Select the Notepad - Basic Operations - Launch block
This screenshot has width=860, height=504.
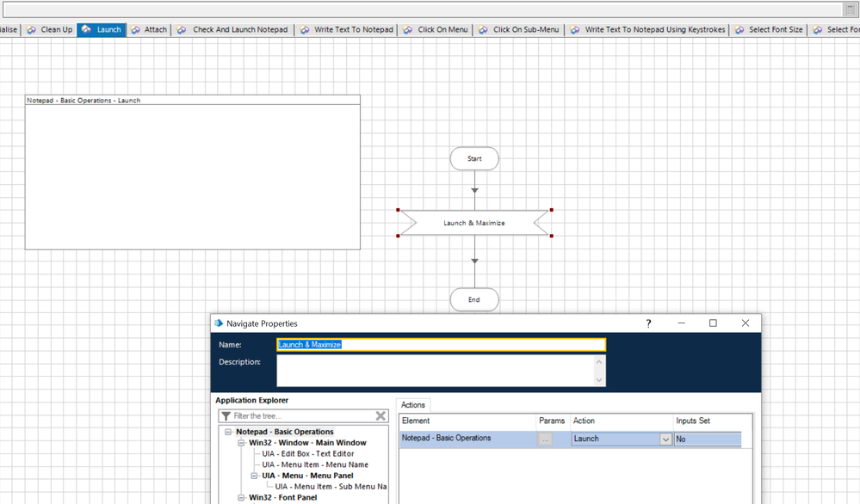click(193, 172)
